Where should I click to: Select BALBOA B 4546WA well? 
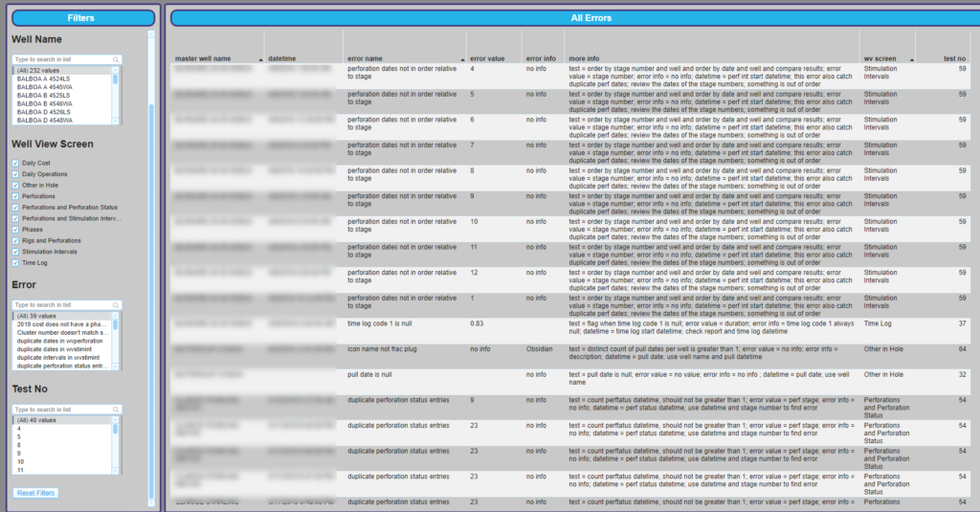pos(62,103)
